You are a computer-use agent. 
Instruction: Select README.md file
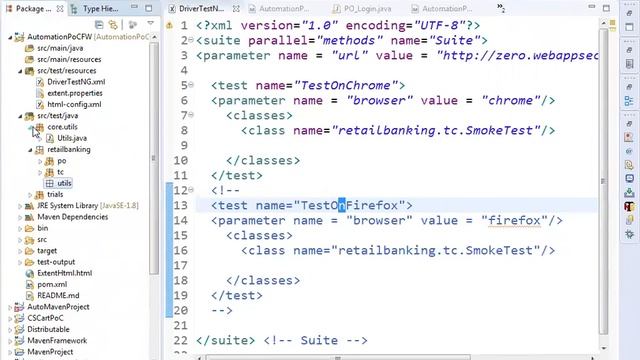[58, 296]
